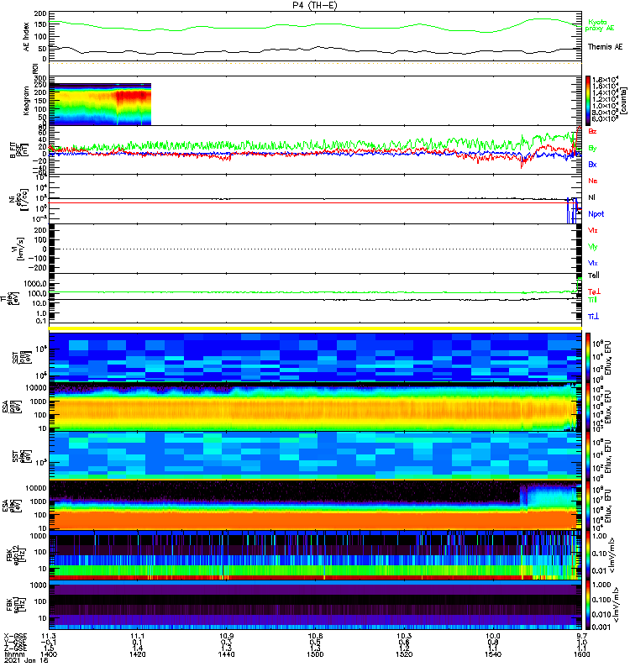The image size is (630, 672).
Task: Select the red Ne density legend label
Action: point(593,181)
